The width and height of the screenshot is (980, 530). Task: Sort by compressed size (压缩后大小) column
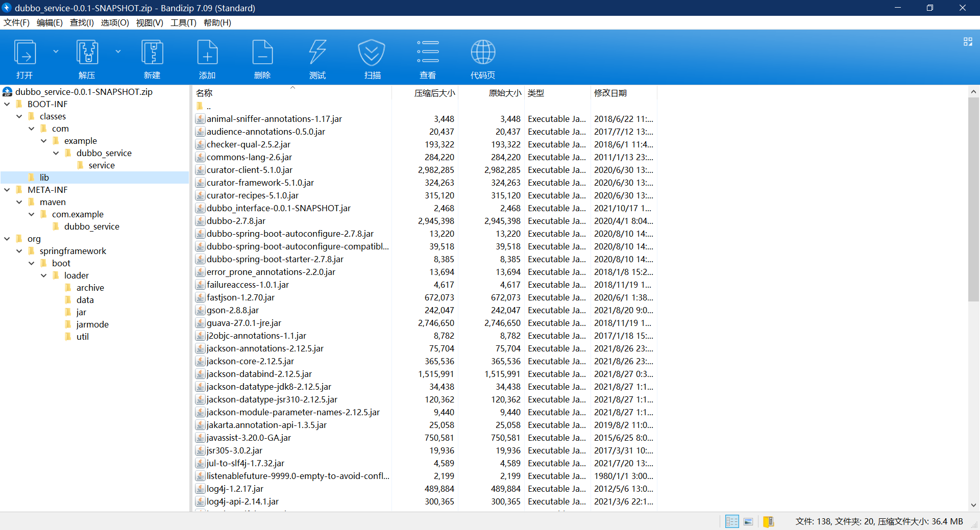click(425, 93)
